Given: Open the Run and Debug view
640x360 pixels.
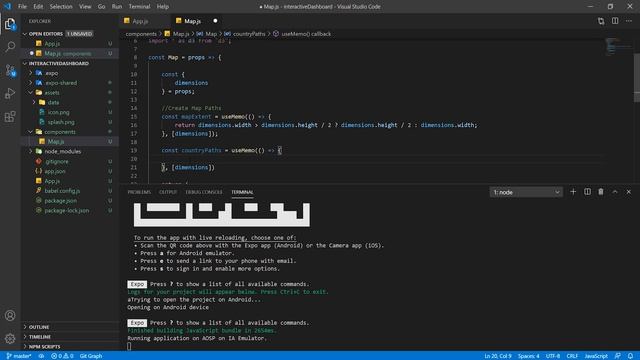Looking at the screenshot, I should pos(10,93).
